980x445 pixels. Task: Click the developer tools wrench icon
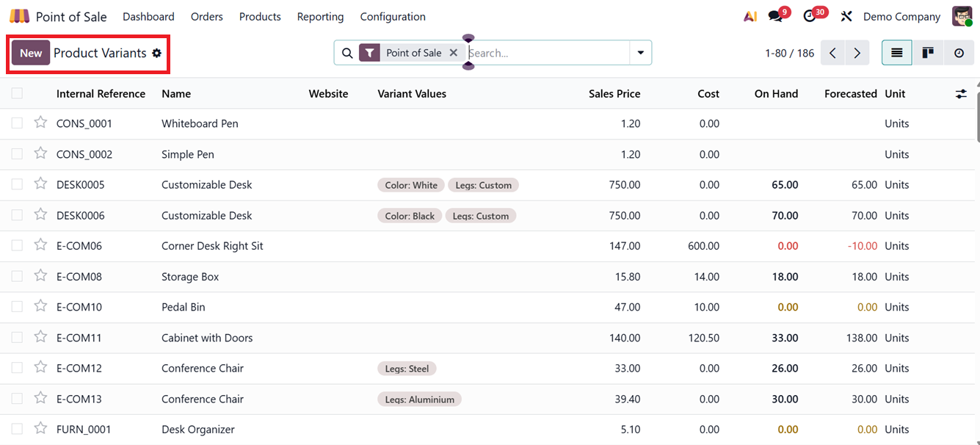[846, 15]
